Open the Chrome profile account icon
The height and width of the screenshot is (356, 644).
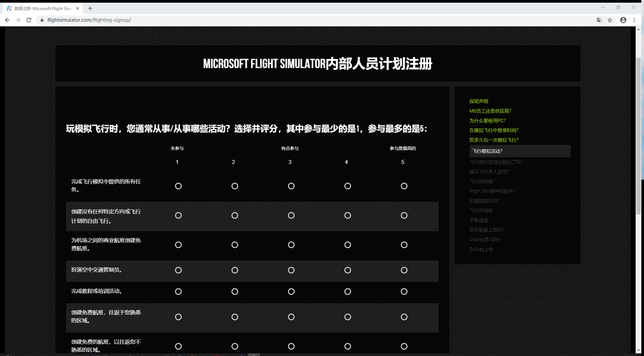coord(623,20)
